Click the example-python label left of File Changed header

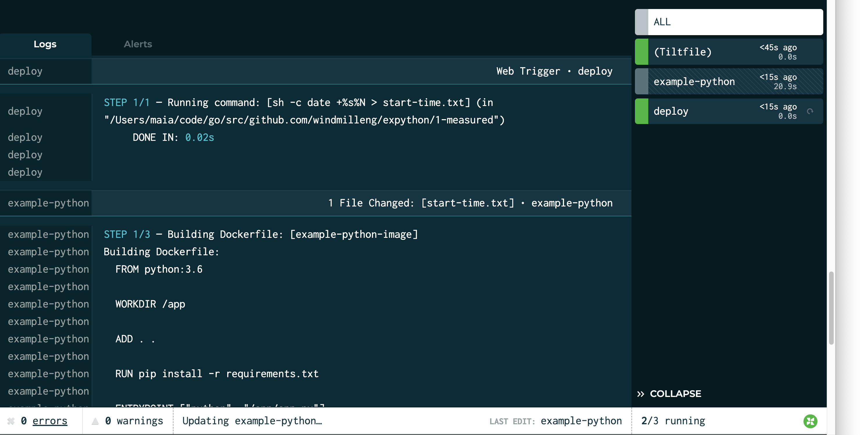(x=49, y=203)
